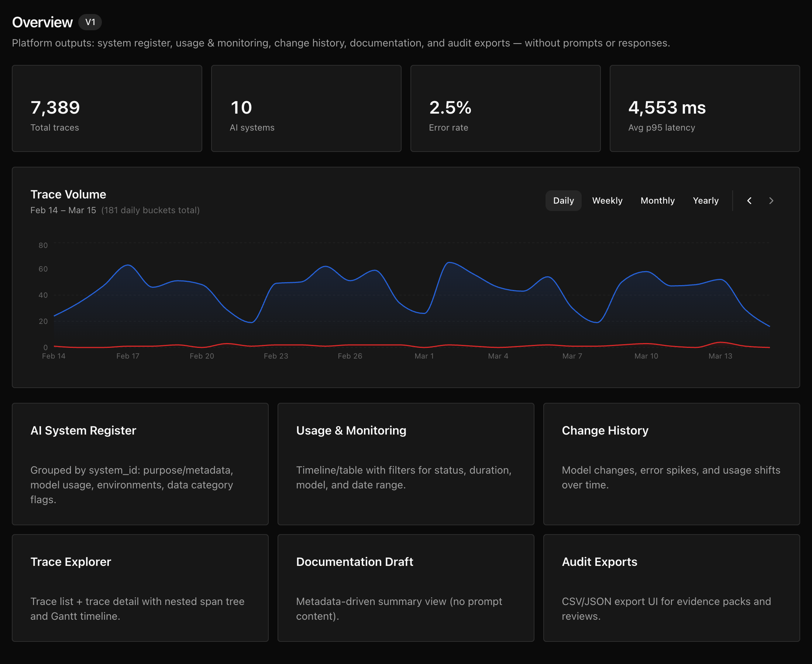The width and height of the screenshot is (812, 664).
Task: Click the '(181 daily buckets total)' text
Action: click(x=150, y=210)
